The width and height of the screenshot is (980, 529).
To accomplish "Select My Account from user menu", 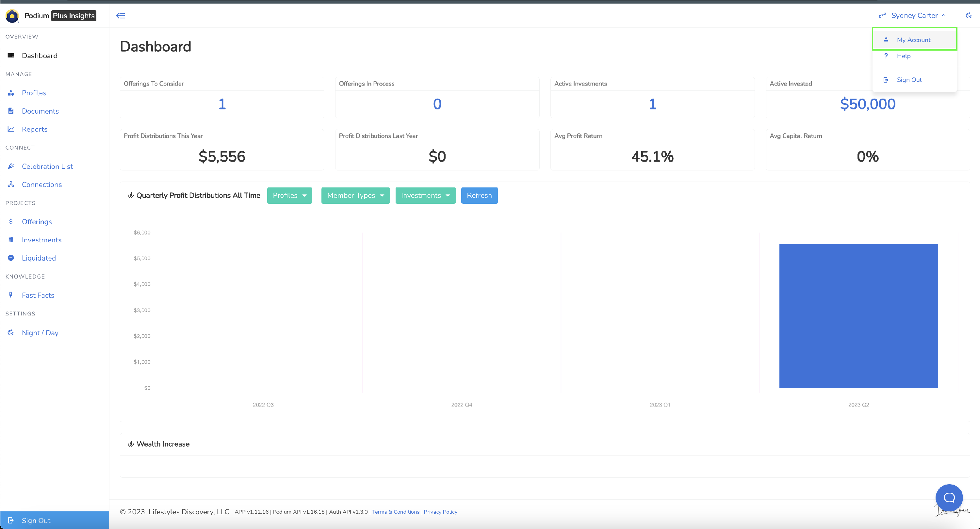I will click(x=914, y=40).
